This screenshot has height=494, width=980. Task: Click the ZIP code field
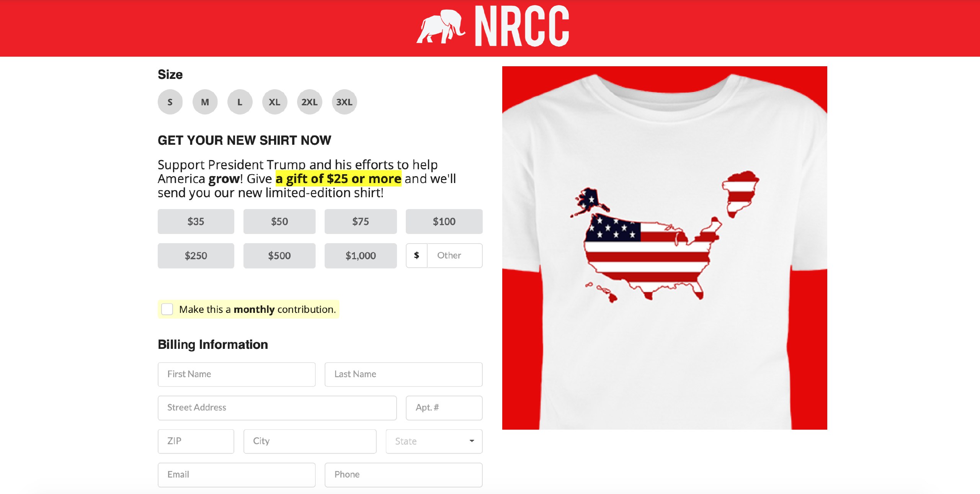tap(196, 441)
